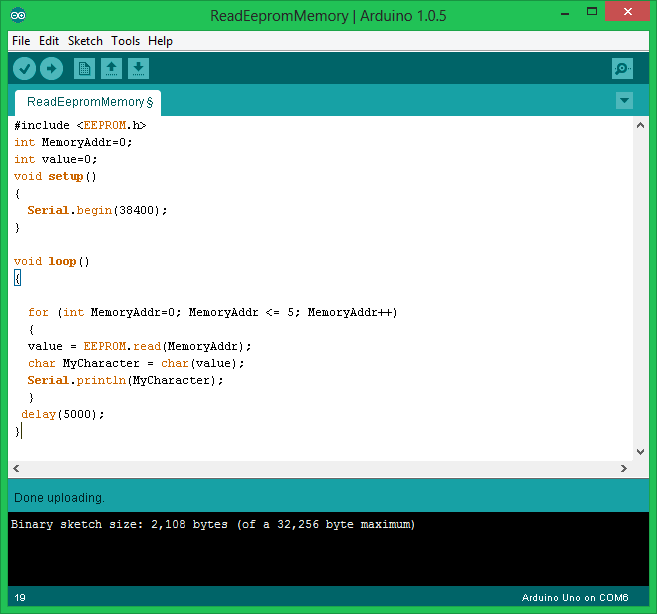
Task: Click the Upload arrow button
Action: 52,68
